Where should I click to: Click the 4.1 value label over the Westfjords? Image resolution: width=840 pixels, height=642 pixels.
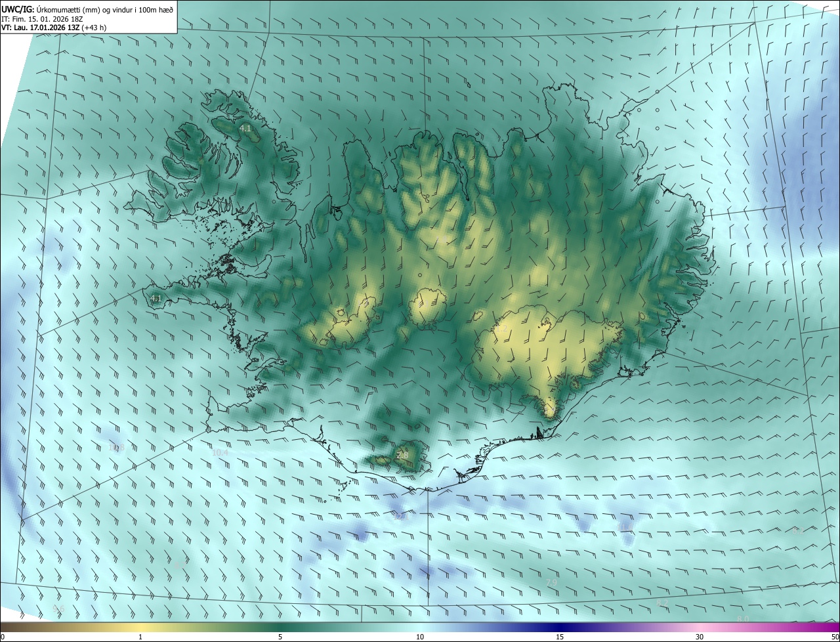coord(245,129)
